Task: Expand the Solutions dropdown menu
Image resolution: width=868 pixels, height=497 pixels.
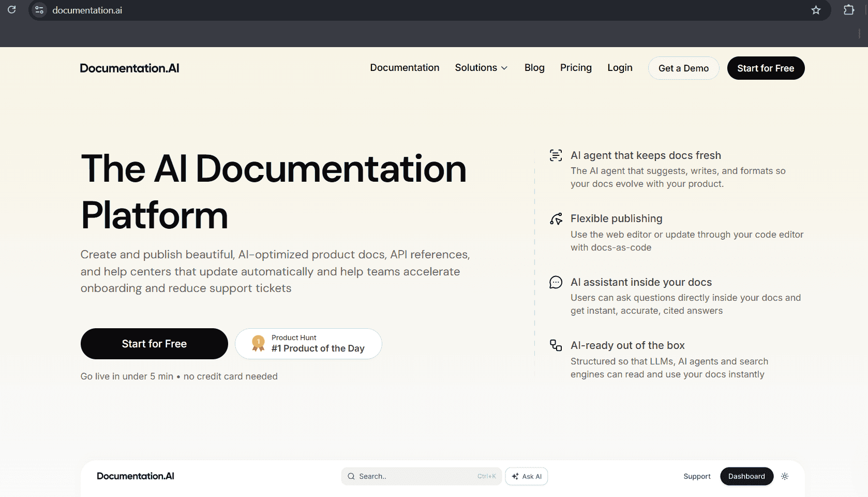Action: point(481,68)
